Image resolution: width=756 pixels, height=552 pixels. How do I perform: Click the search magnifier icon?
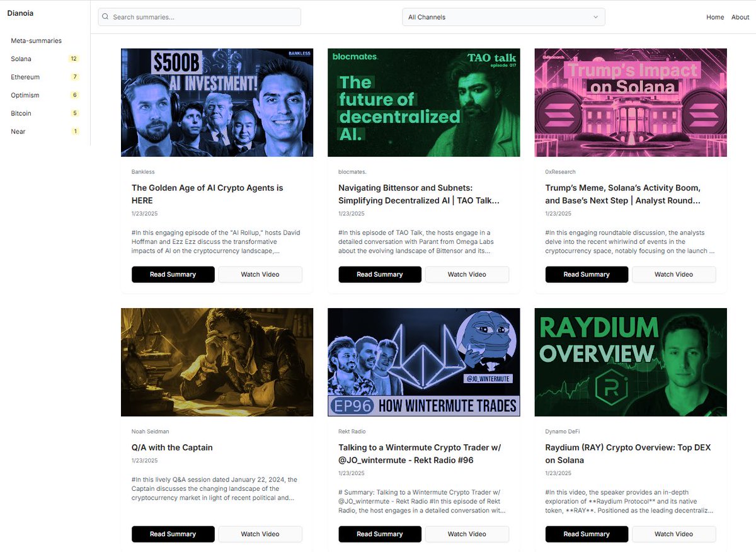click(x=105, y=17)
